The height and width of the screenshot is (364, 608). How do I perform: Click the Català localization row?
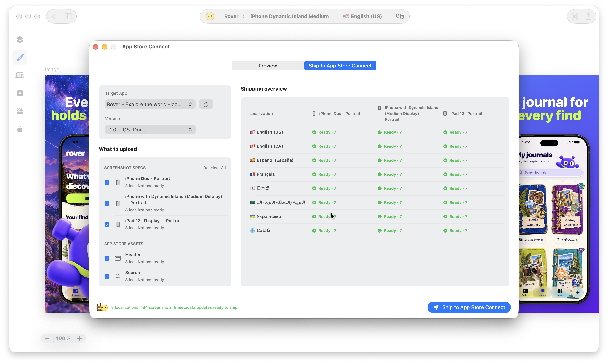pos(377,231)
